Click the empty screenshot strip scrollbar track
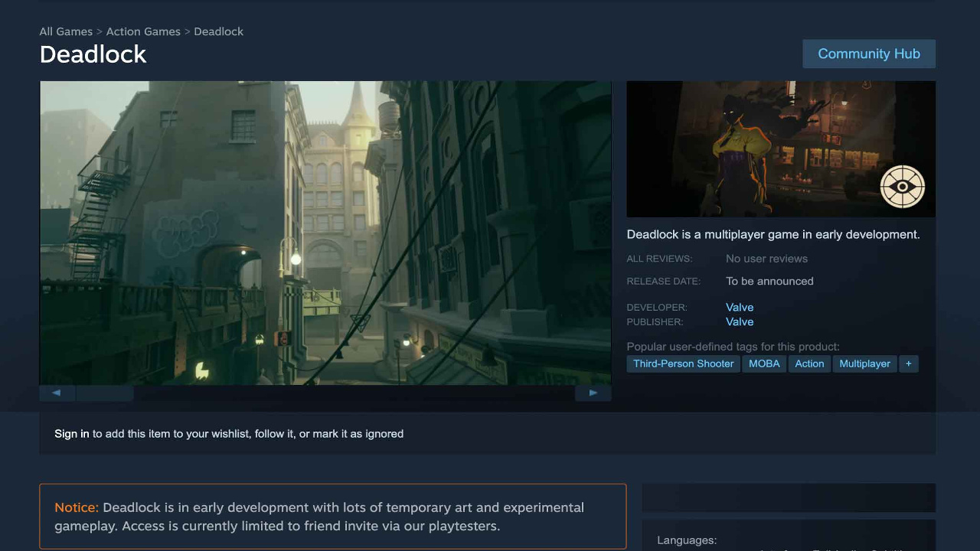 click(352, 393)
